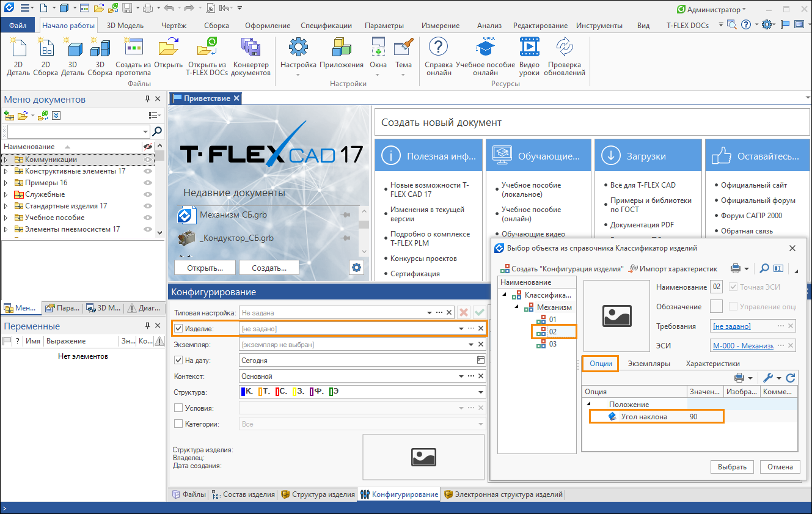Toggle visibility eye for Служебные

coord(147,194)
